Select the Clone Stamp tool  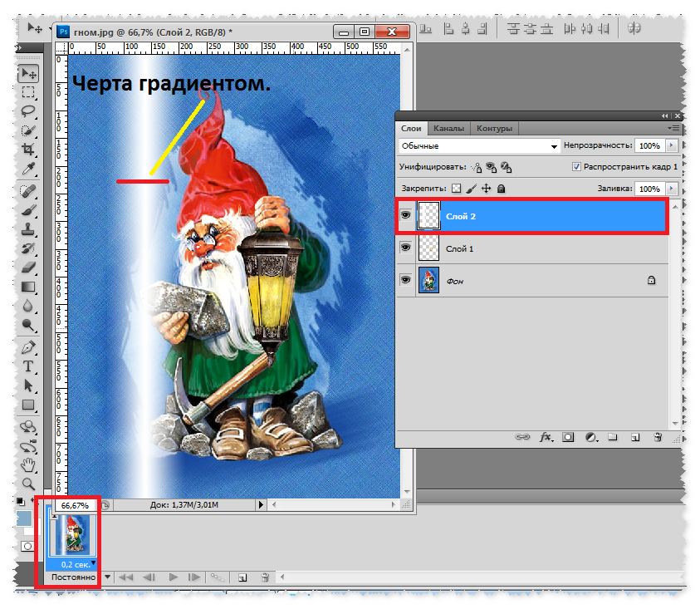coord(28,229)
